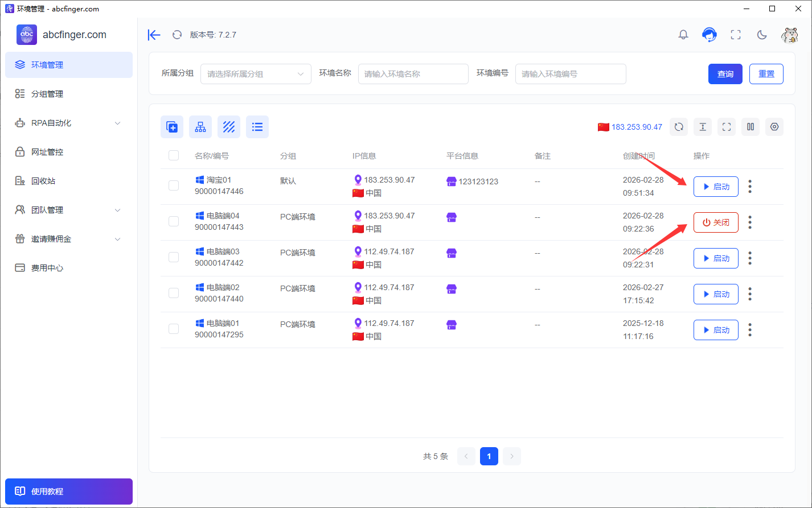Click the 环境名称 input field
Viewport: 812px width, 508px height.
[413, 74]
